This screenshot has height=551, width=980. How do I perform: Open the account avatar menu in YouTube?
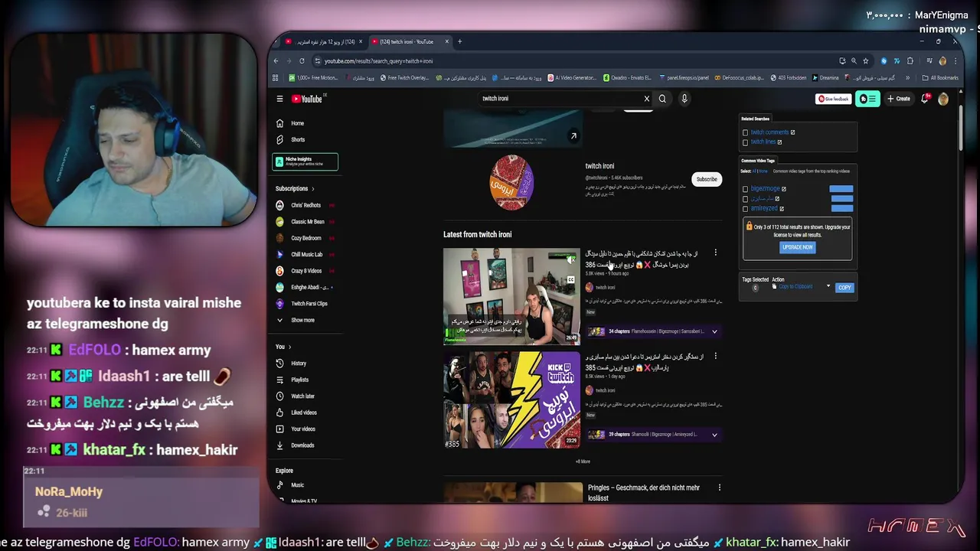point(943,99)
